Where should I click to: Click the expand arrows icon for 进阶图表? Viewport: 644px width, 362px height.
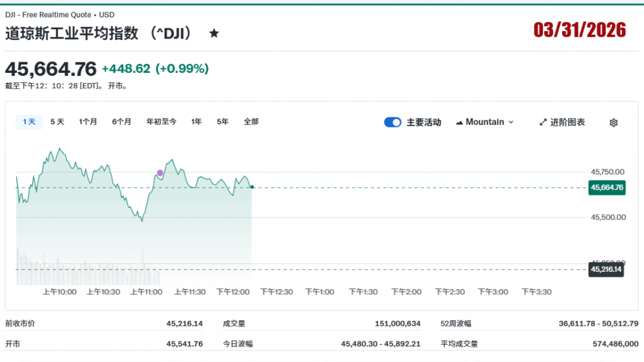[543, 122]
